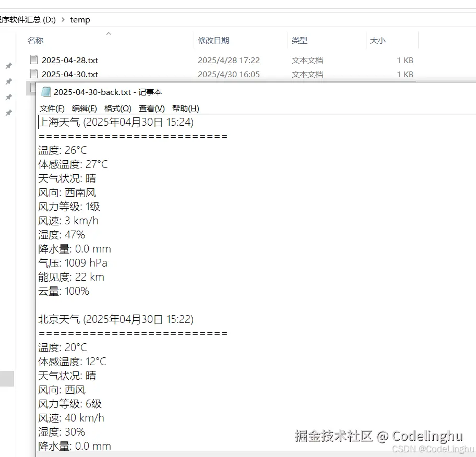Navigate to the temp folder via breadcrumb
This screenshot has width=476, height=457.
point(80,20)
